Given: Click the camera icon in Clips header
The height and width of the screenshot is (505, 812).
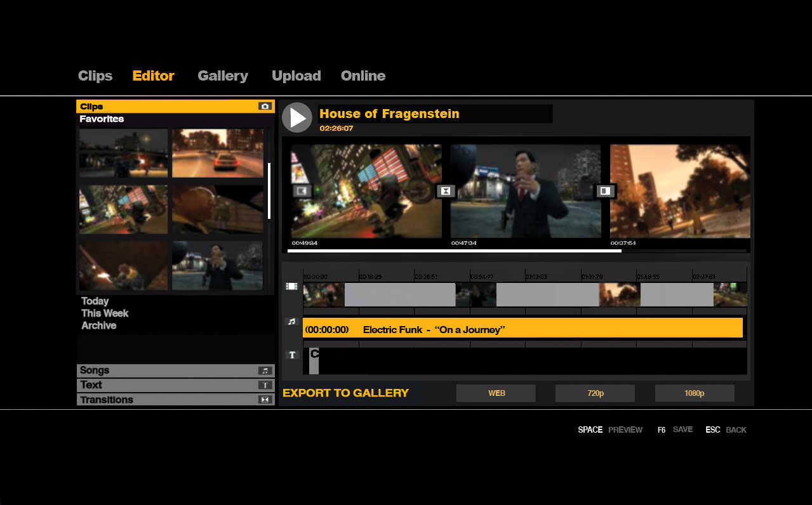Looking at the screenshot, I should click(x=265, y=107).
